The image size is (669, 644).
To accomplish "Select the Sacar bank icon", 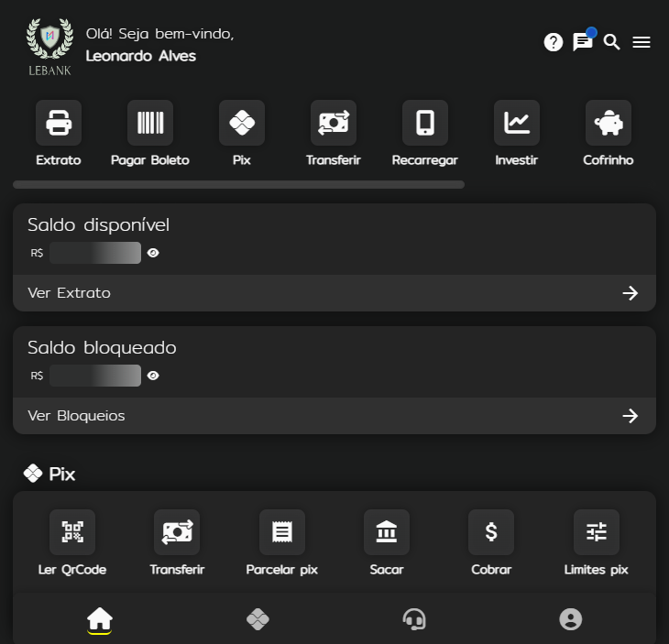I will (x=387, y=532).
